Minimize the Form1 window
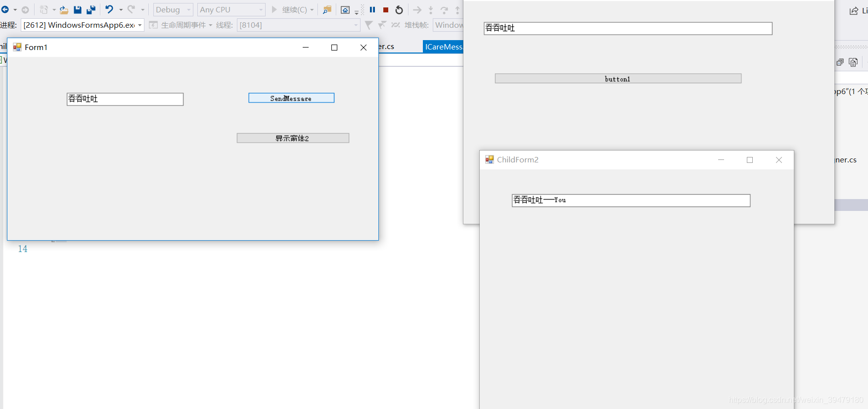 (306, 48)
